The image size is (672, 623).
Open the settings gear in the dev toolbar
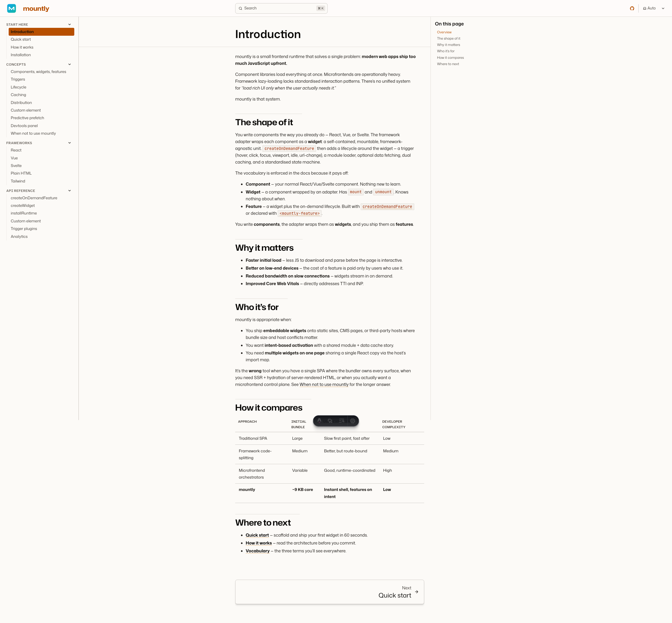pyautogui.click(x=353, y=421)
